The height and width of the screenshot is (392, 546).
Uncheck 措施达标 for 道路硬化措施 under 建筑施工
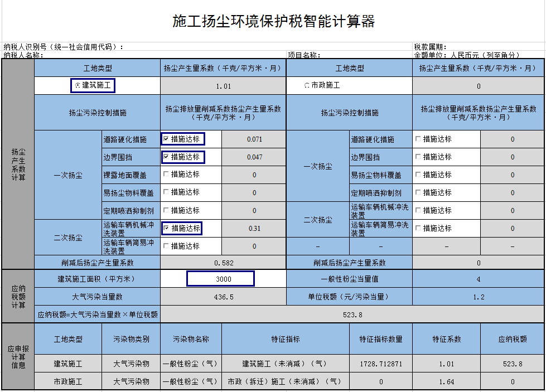click(x=166, y=139)
